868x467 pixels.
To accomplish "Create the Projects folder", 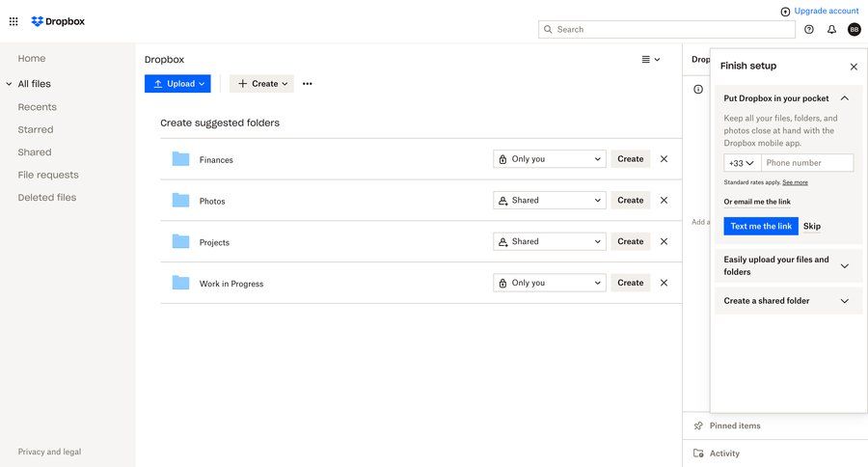I will click(x=631, y=241).
